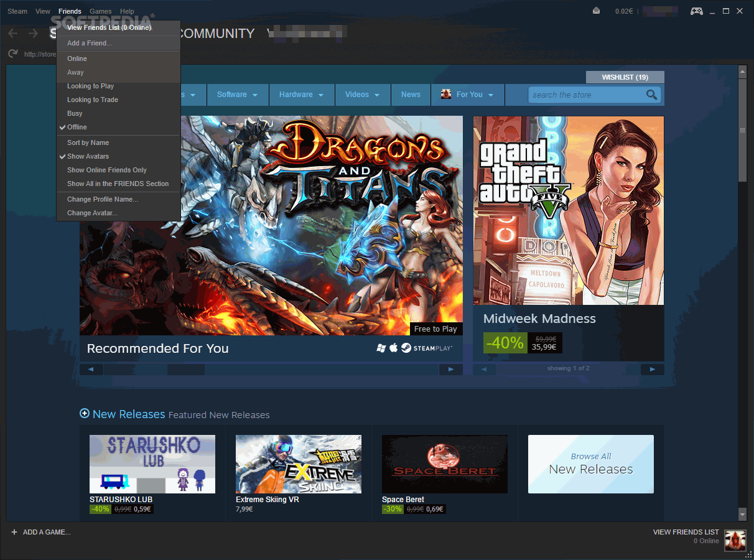The image size is (754, 560).
Task: Click the wallet balance 0.02€
Action: tap(625, 11)
